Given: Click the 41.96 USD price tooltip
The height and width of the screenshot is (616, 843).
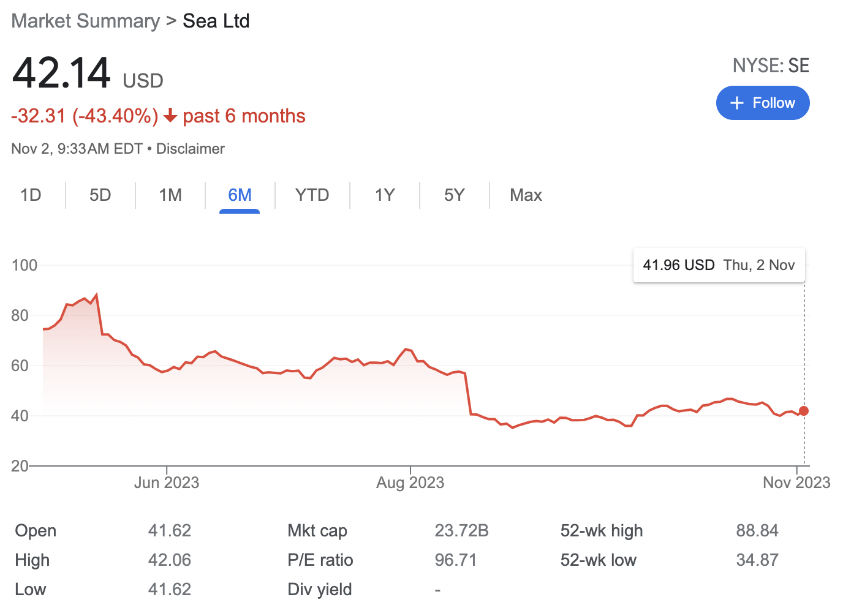Looking at the screenshot, I should (x=719, y=265).
